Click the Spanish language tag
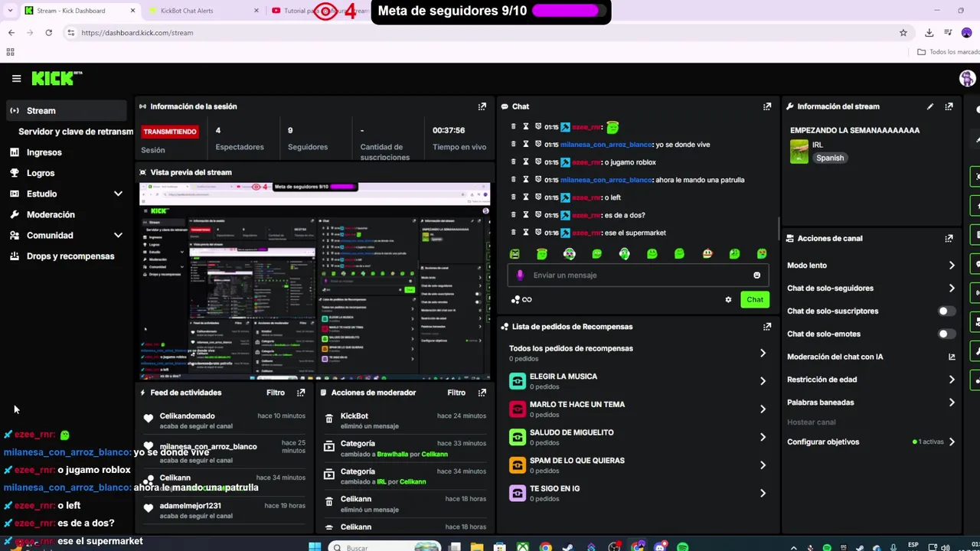This screenshot has height=551, width=980. 830,158
